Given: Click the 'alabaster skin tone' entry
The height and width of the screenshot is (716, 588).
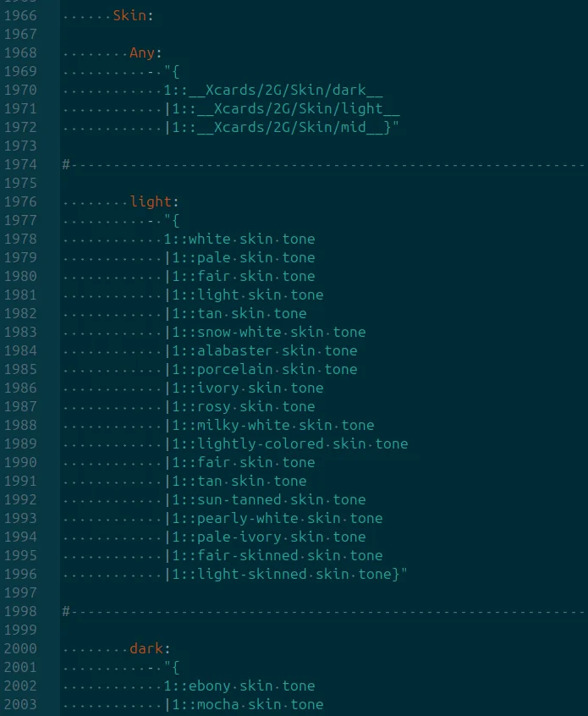Looking at the screenshot, I should 261,350.
